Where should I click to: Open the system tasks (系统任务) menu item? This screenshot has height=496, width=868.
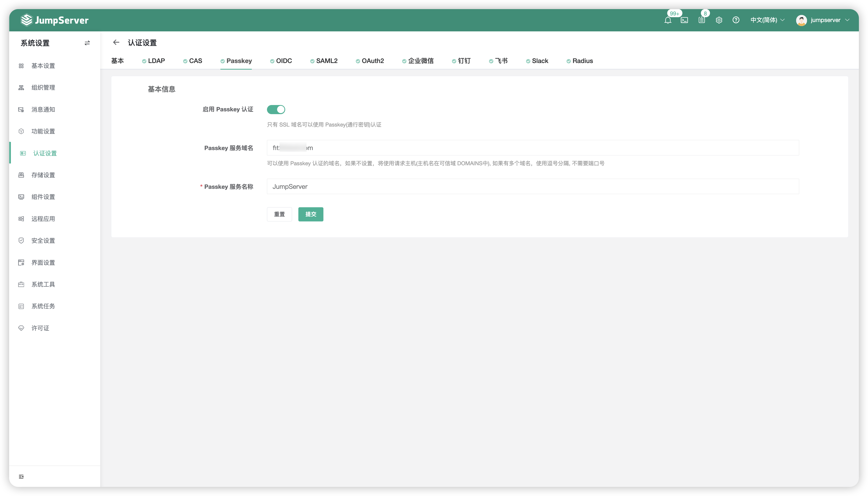[54, 306]
